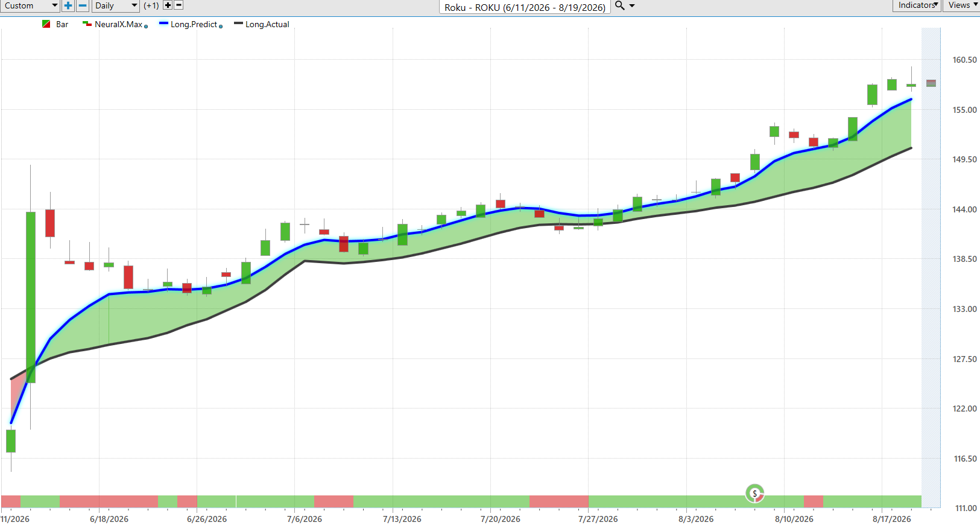Toggle the Long.Predict indicator dot
Screen dimensions: 980x528
click(x=221, y=27)
